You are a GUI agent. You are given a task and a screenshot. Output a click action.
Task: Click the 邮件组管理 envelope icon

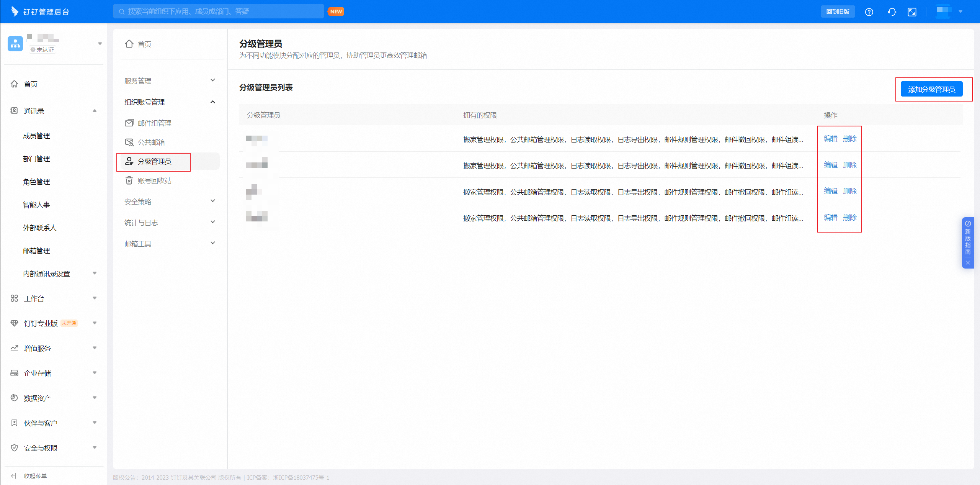pyautogui.click(x=129, y=123)
